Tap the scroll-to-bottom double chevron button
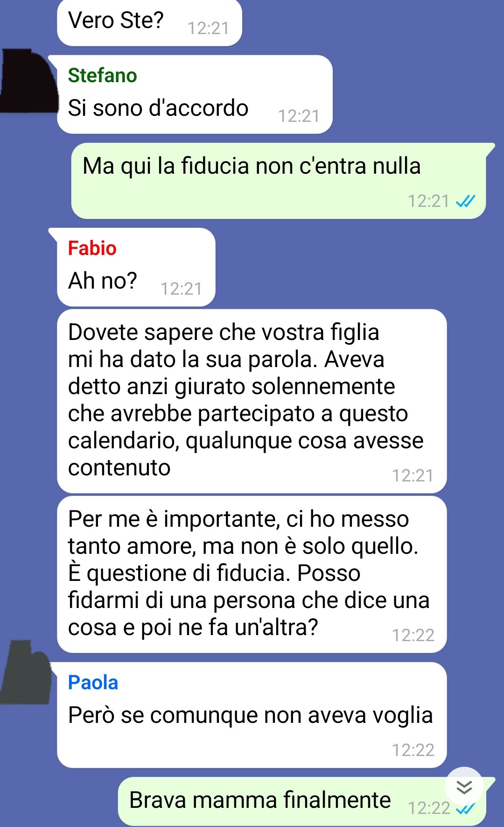The height and width of the screenshot is (827, 504). pos(464,787)
